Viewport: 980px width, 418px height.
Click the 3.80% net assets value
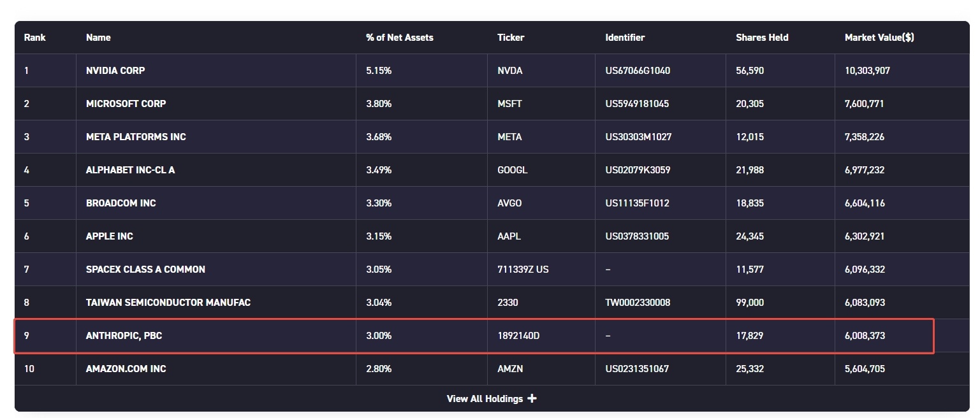pos(379,104)
